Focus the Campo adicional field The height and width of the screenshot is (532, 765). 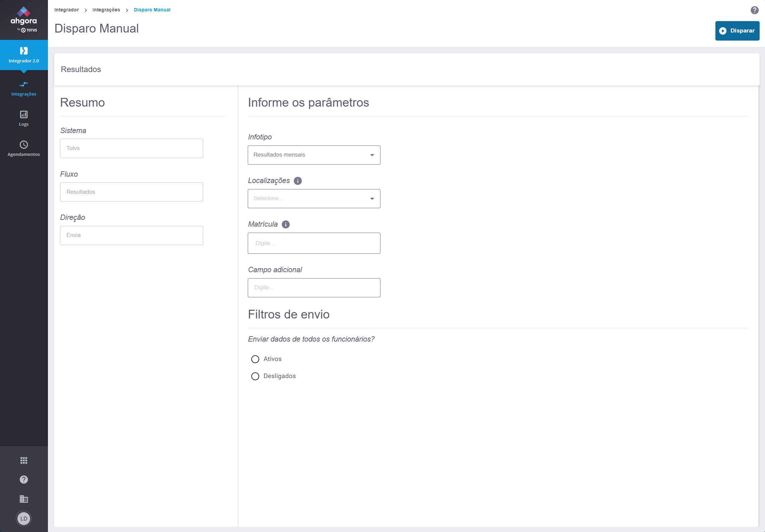[314, 288]
